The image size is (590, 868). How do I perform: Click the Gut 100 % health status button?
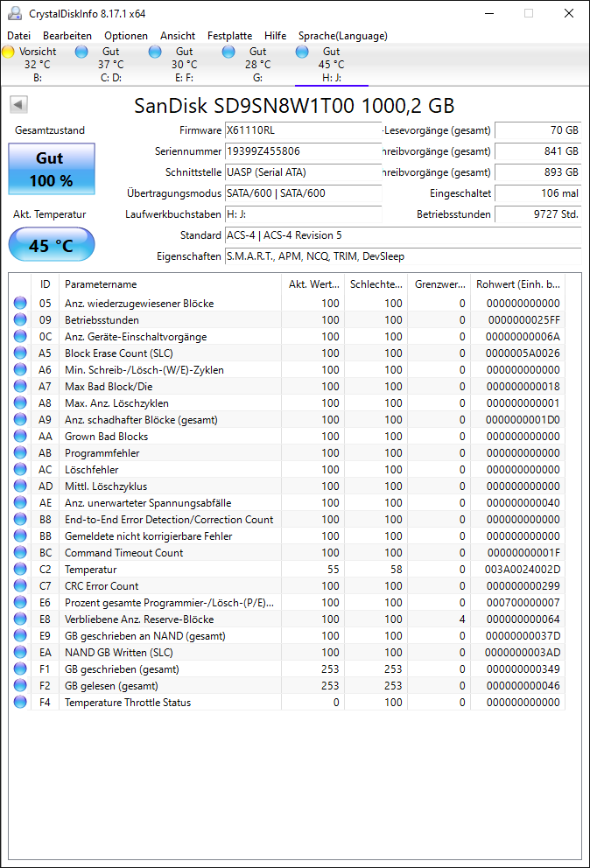tap(52, 169)
